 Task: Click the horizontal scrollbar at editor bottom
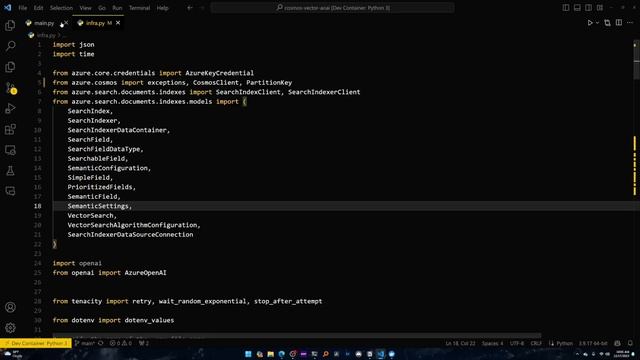[297, 336]
